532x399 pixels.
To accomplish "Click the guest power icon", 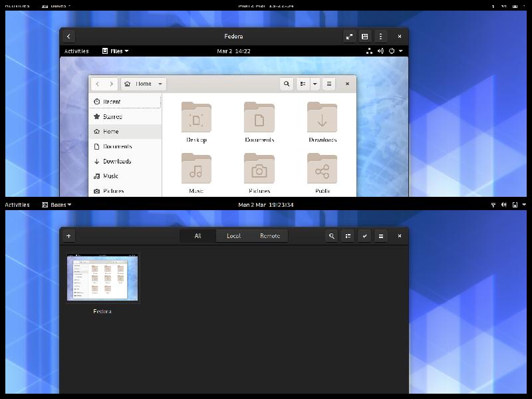I will (392, 51).
